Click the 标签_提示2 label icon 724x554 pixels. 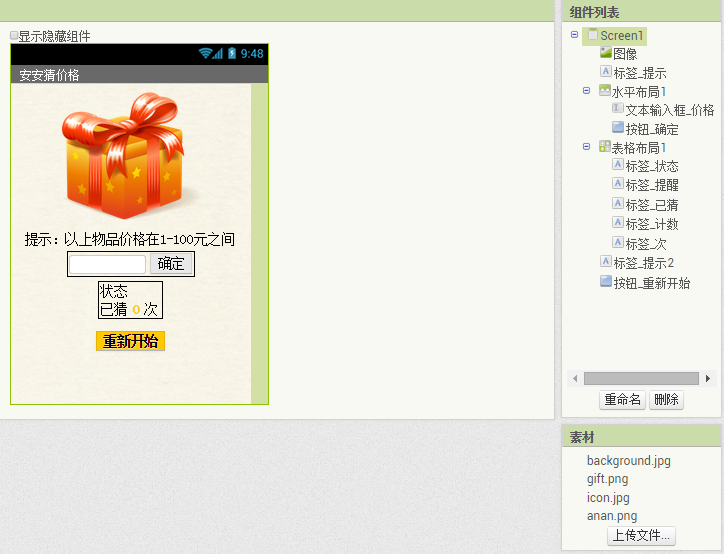click(606, 262)
